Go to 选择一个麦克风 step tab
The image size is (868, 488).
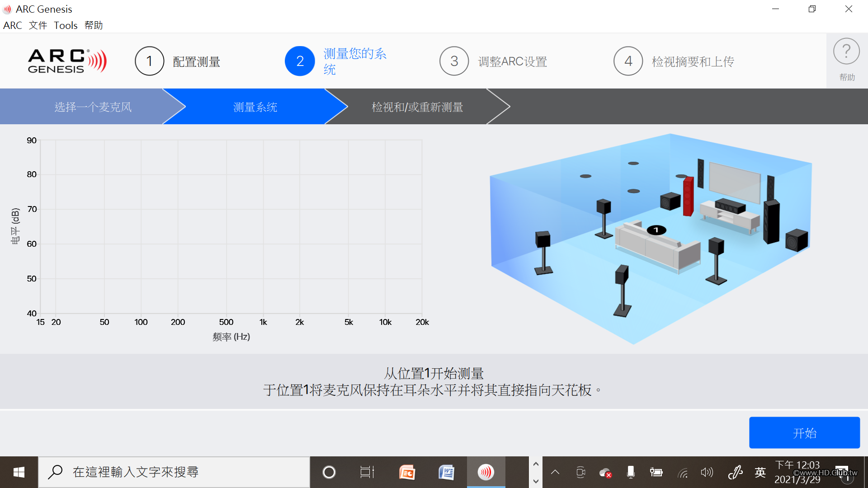pos(93,107)
